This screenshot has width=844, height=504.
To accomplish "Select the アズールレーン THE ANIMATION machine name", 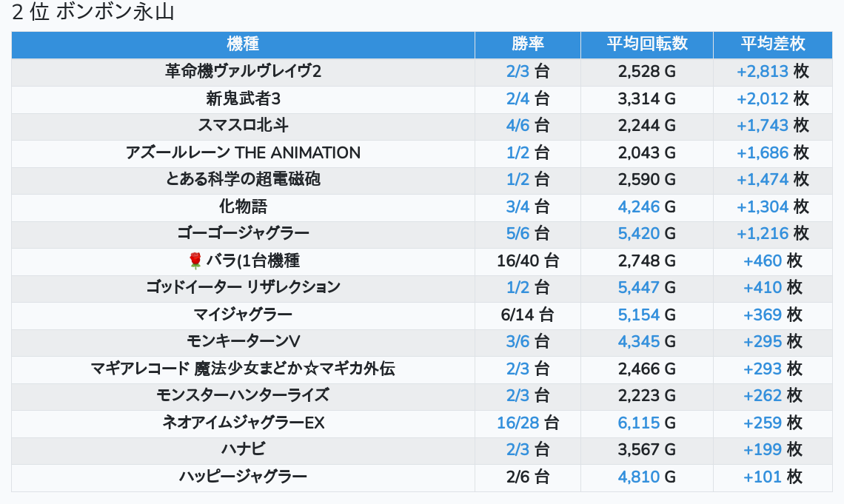I will [243, 153].
